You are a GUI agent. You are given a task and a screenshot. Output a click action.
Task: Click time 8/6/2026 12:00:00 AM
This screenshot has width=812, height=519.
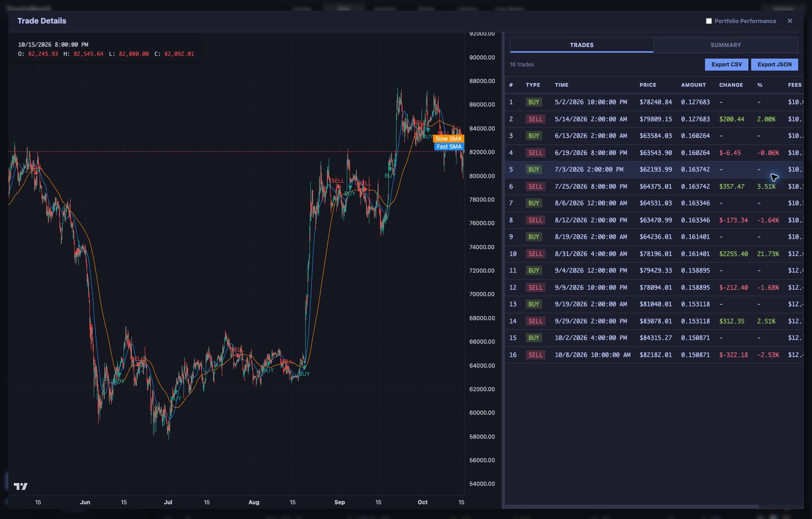pos(591,203)
